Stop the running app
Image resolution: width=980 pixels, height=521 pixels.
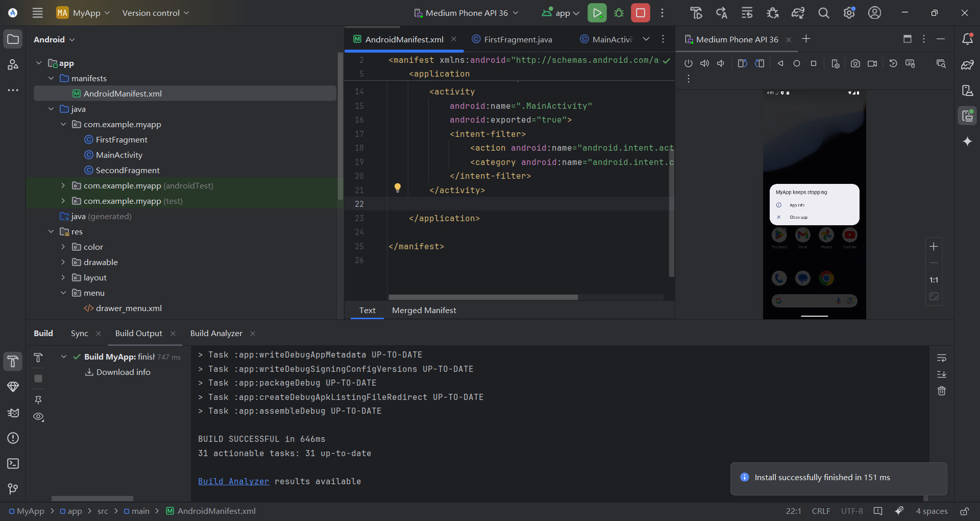pos(640,13)
